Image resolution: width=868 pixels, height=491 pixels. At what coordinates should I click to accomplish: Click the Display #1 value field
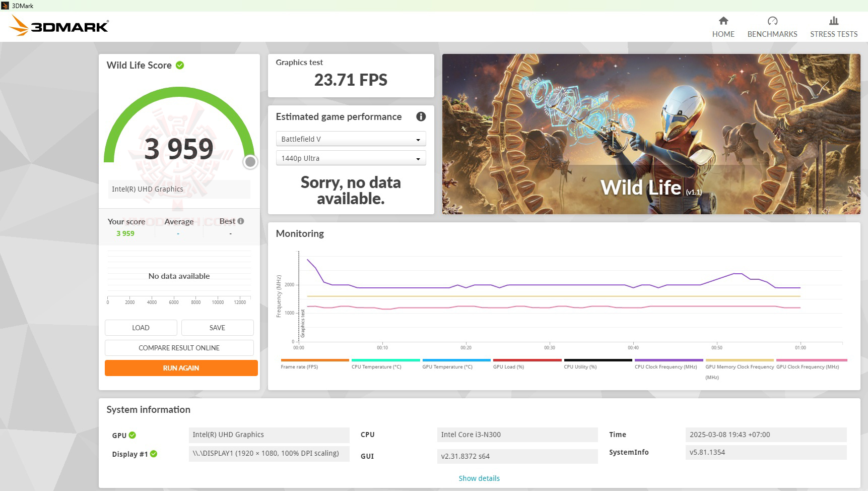click(x=269, y=453)
